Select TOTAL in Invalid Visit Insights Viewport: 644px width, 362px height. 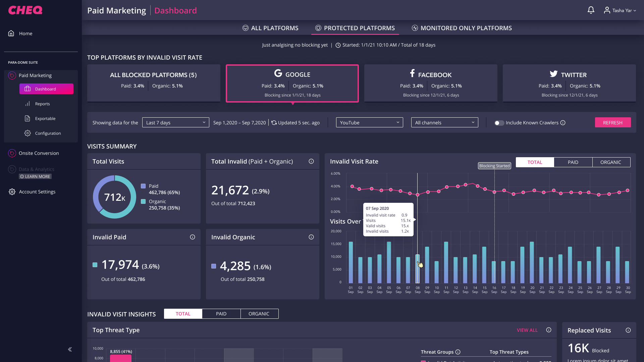click(x=183, y=314)
